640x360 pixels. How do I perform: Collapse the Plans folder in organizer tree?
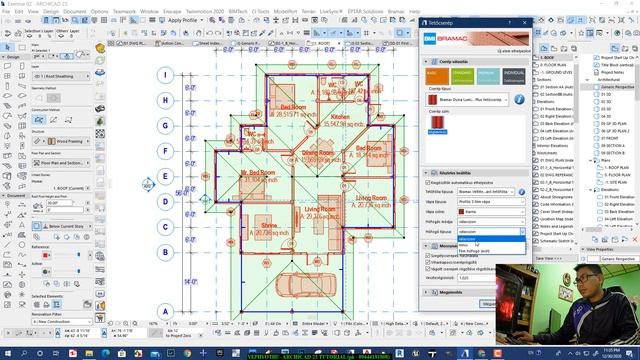pyautogui.click(x=591, y=160)
